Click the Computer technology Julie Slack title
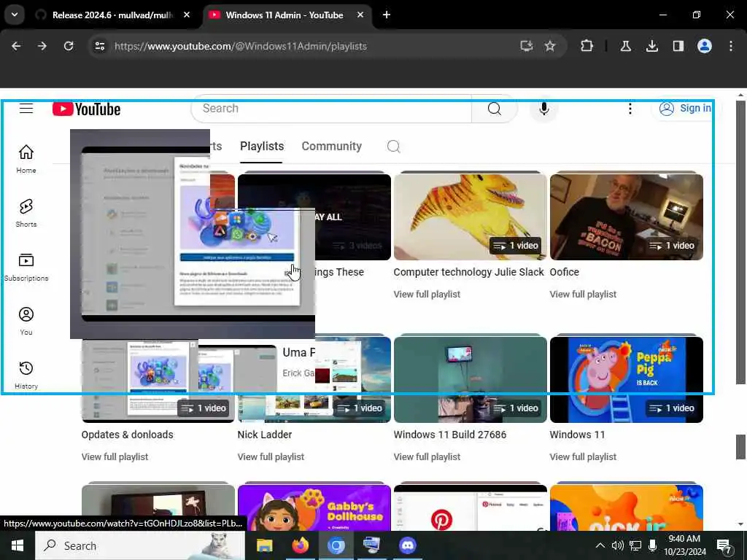 [468, 272]
